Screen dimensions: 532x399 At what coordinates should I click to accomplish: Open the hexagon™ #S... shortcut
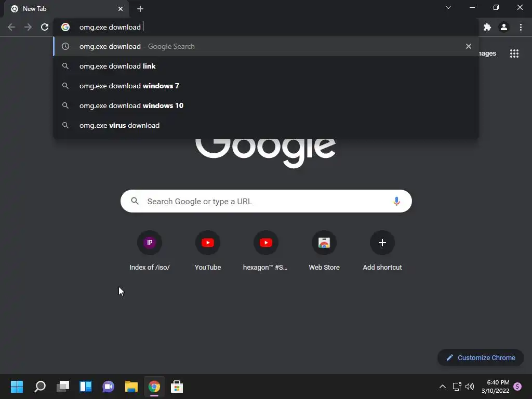265,251
